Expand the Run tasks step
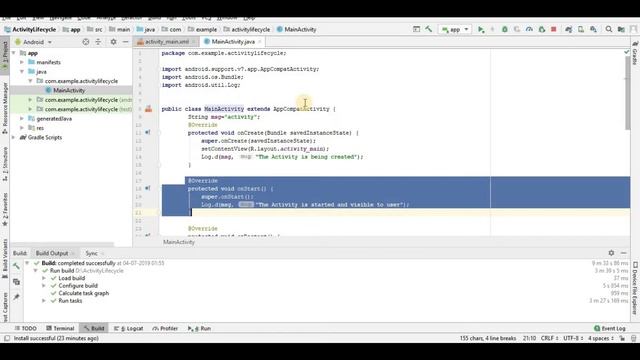The height and width of the screenshot is (360, 640). tap(44, 301)
